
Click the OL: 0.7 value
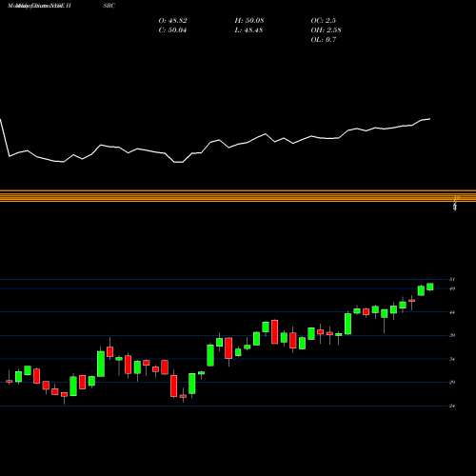[x=324, y=40]
